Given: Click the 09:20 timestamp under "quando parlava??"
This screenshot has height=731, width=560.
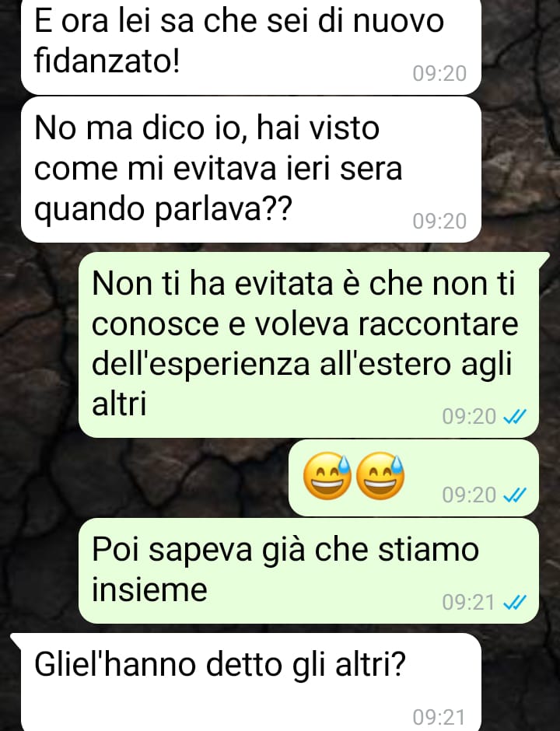Looking at the screenshot, I should click(x=439, y=221).
